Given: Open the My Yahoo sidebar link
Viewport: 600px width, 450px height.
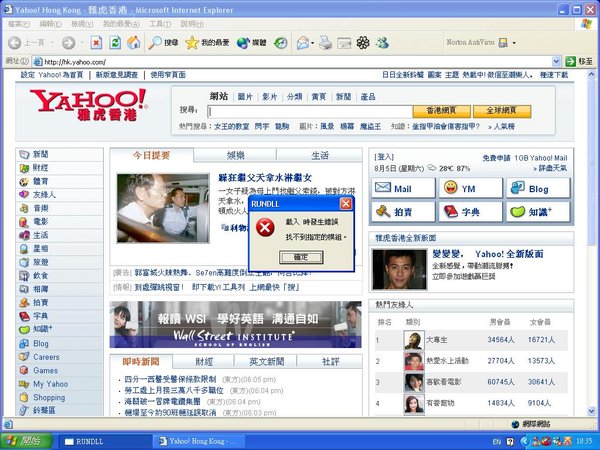Looking at the screenshot, I should [50, 384].
